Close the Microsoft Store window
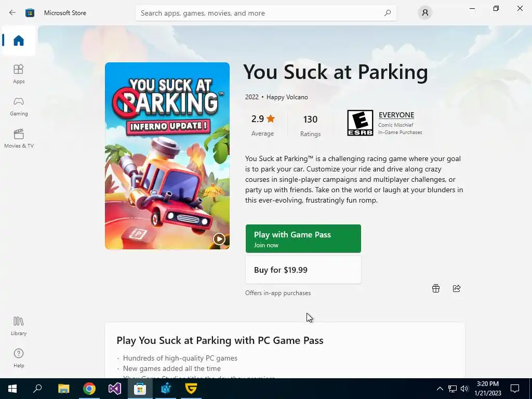Viewport: 532px width, 399px height. pos(520,8)
